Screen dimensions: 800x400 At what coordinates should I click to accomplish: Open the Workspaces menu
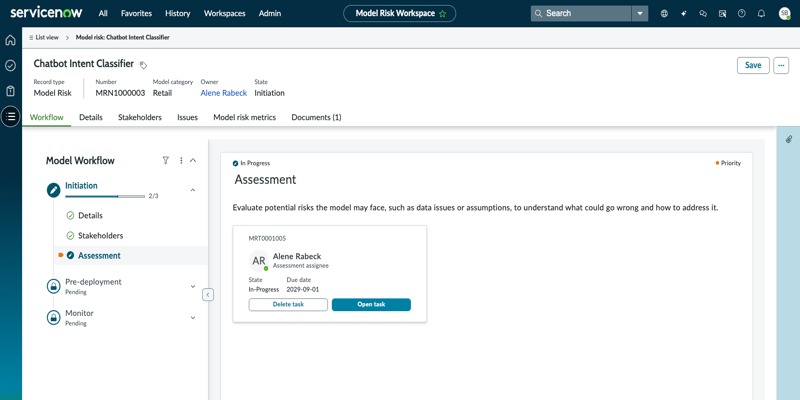(x=224, y=14)
